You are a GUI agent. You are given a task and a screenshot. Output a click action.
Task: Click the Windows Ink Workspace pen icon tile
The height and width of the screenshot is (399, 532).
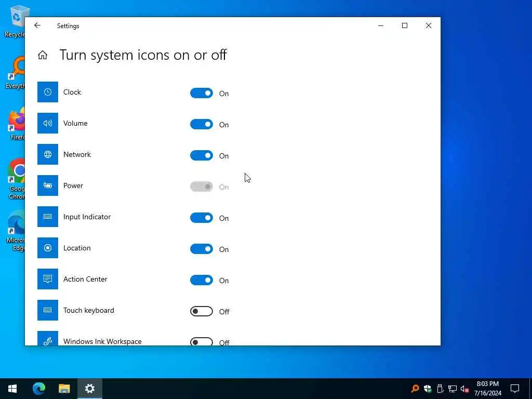(x=47, y=338)
